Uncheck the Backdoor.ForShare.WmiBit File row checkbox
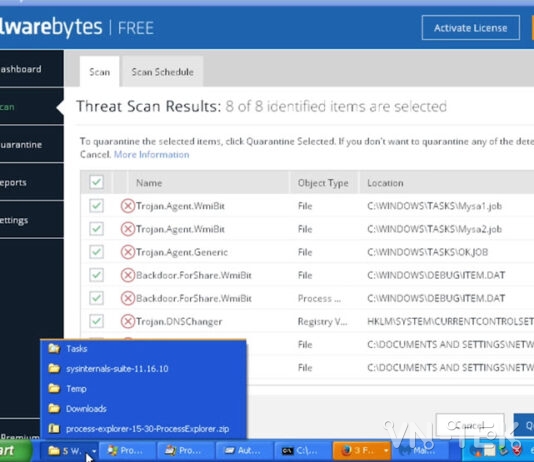 [x=96, y=275]
